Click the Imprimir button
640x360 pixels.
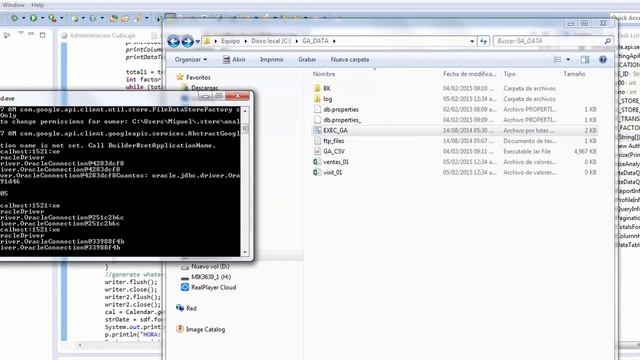pos(271,60)
